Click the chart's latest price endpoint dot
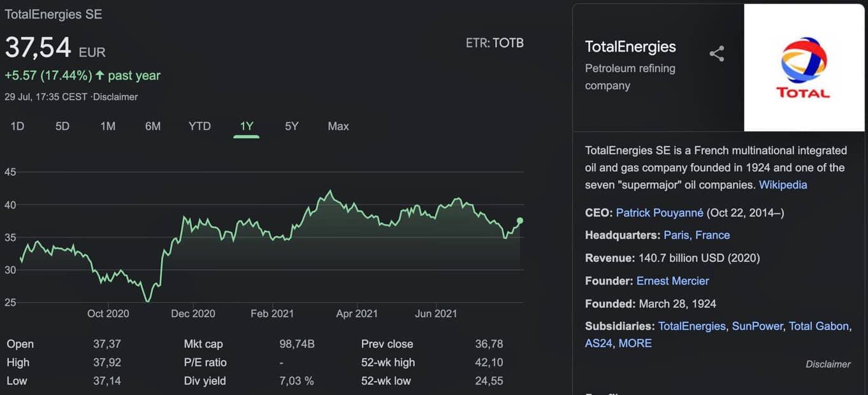Image resolution: width=868 pixels, height=395 pixels. click(x=520, y=220)
